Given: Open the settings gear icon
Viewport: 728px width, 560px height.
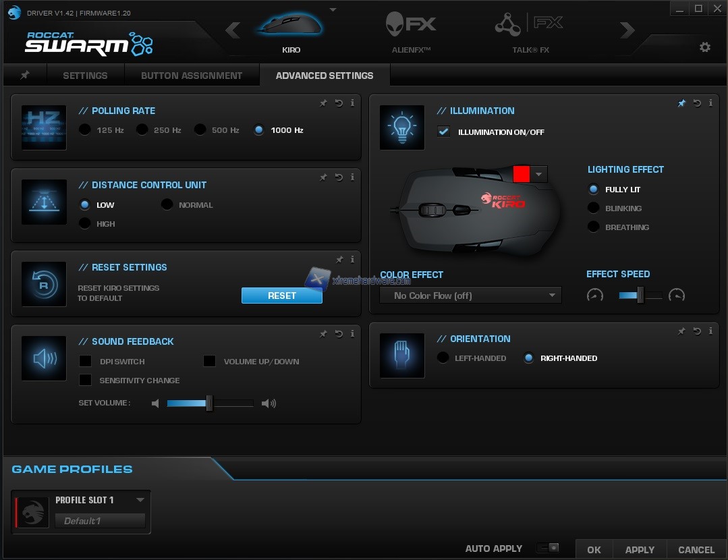Looking at the screenshot, I should [705, 47].
